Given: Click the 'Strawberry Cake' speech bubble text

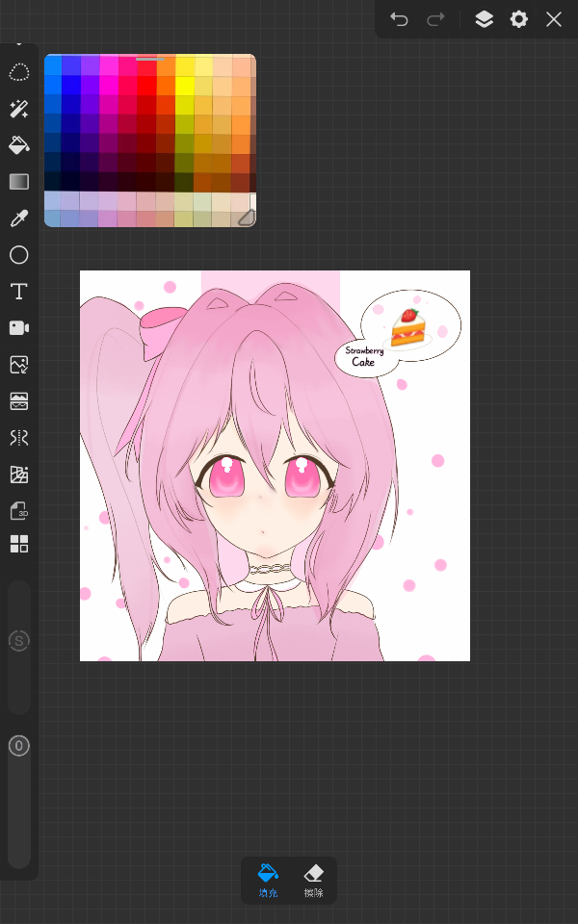Looking at the screenshot, I should point(364,356).
